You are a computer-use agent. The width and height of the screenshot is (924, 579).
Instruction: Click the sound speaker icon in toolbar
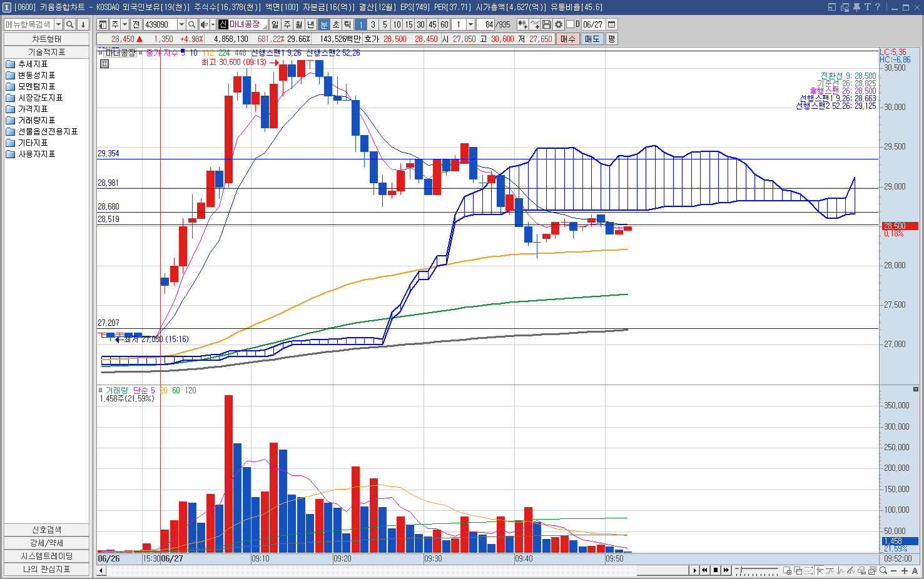click(x=204, y=24)
